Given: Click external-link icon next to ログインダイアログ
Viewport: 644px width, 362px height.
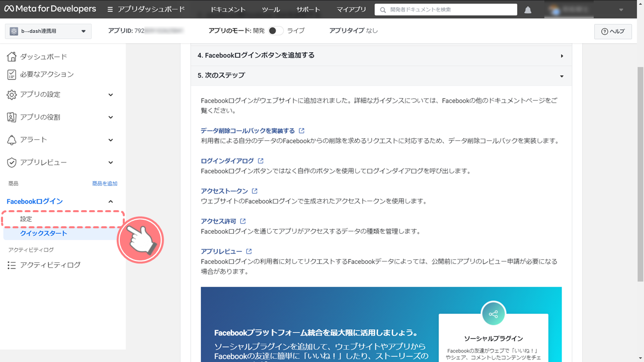Looking at the screenshot, I should (x=261, y=161).
